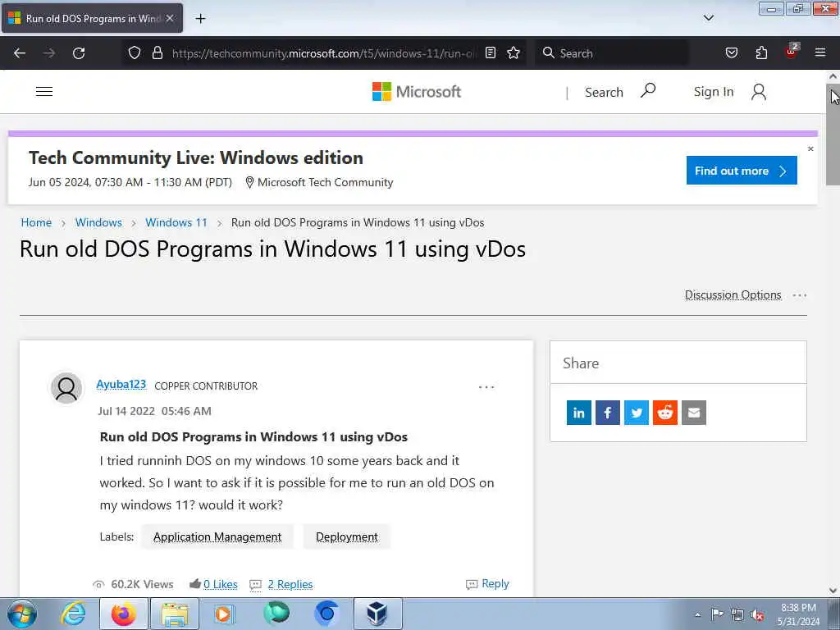Click the network tray icon
Viewport: 840px width, 630px height.
[x=737, y=614]
